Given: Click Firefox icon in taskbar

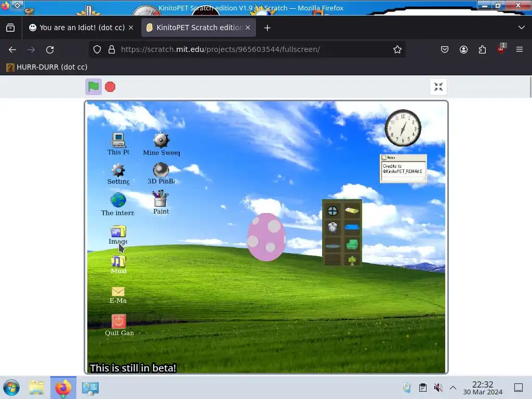Looking at the screenshot, I should click(x=63, y=388).
